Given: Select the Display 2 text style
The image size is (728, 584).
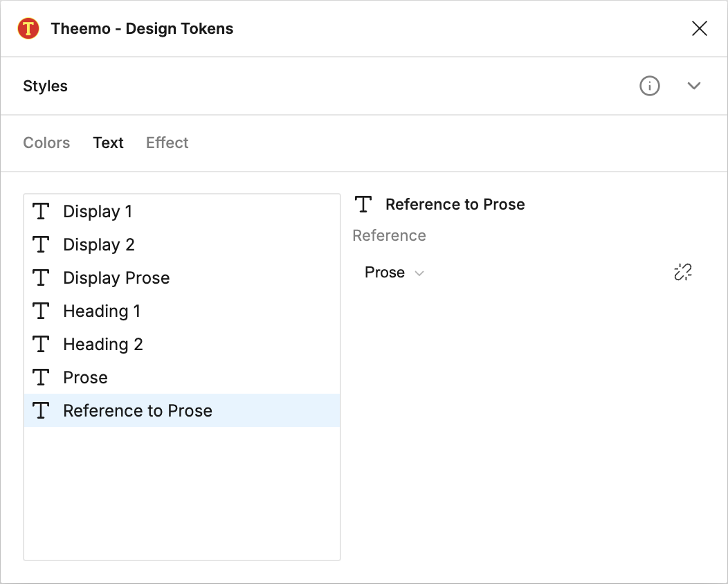Looking at the screenshot, I should (x=99, y=245).
